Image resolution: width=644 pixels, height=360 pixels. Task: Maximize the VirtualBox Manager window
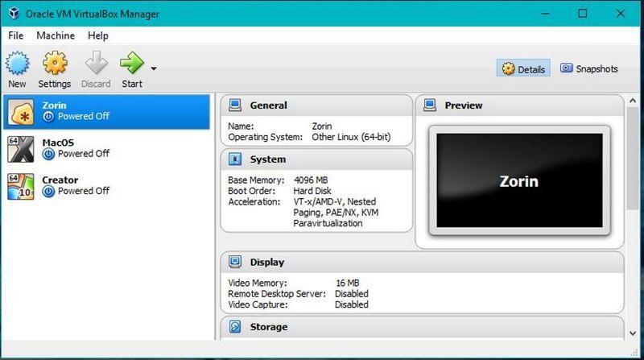pyautogui.click(x=582, y=14)
